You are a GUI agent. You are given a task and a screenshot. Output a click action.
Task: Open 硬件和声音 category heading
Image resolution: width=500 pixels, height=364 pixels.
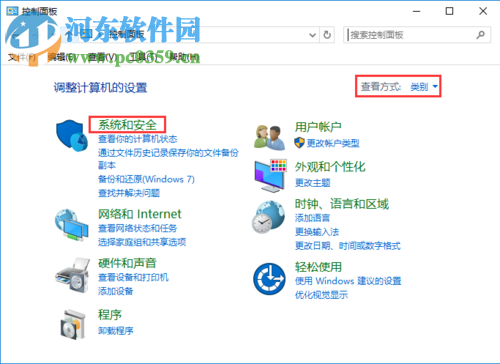click(x=127, y=263)
